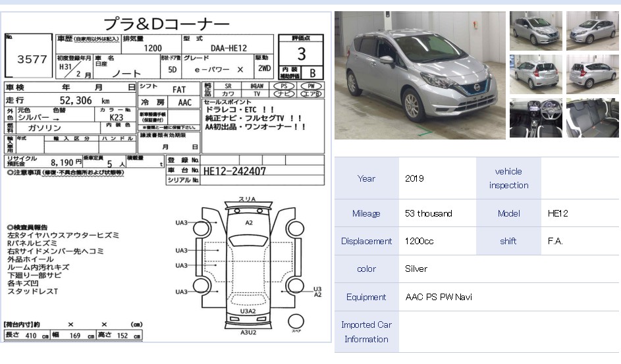Select the front-right angle thumbnail
This screenshot has height=364, width=621.
click(593, 31)
